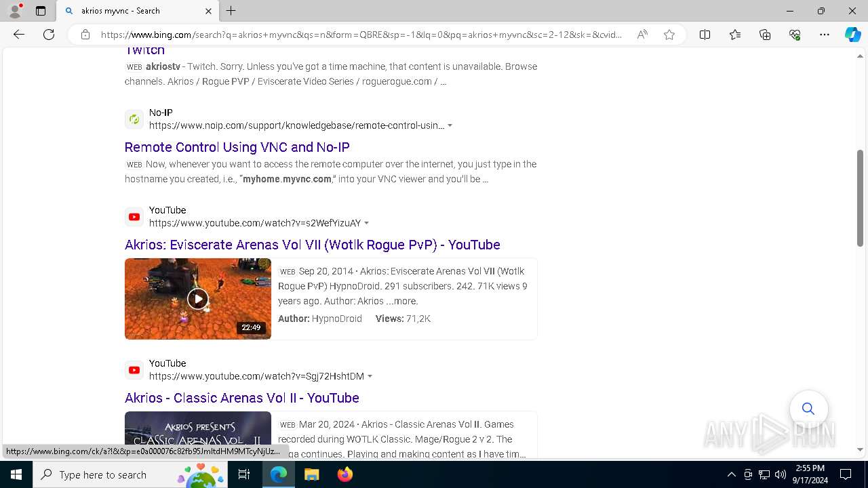
Task: Open the profile avatar icon
Action: coord(15,11)
